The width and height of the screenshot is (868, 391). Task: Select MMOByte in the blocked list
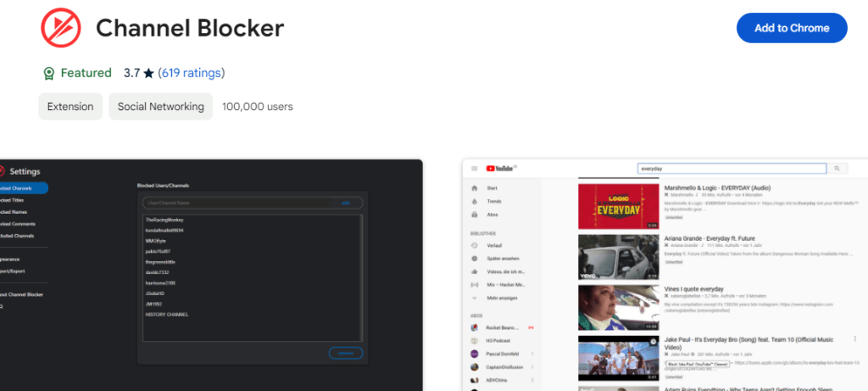click(156, 241)
